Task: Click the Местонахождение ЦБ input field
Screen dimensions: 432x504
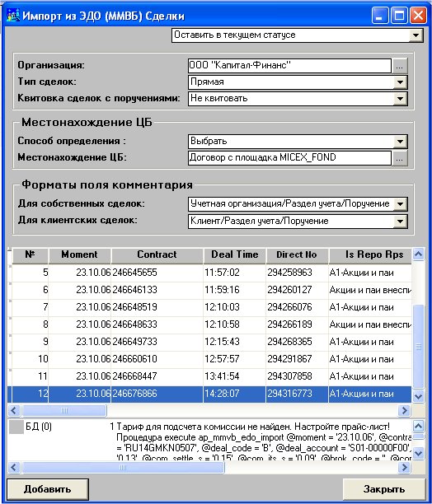Action: [x=289, y=158]
